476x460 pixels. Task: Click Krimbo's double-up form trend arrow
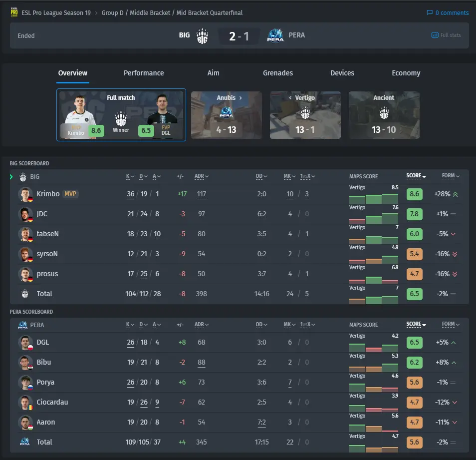[x=456, y=194]
